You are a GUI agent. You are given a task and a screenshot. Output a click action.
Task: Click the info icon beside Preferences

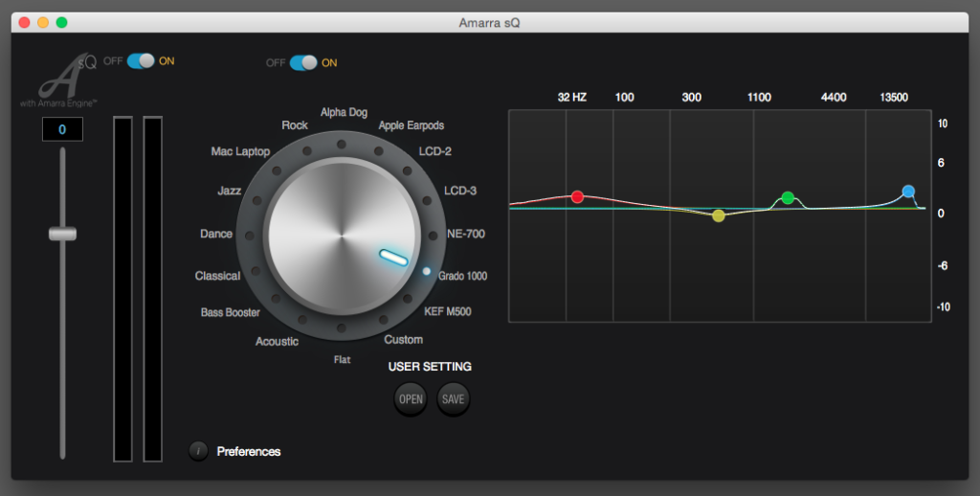pyautogui.click(x=198, y=451)
